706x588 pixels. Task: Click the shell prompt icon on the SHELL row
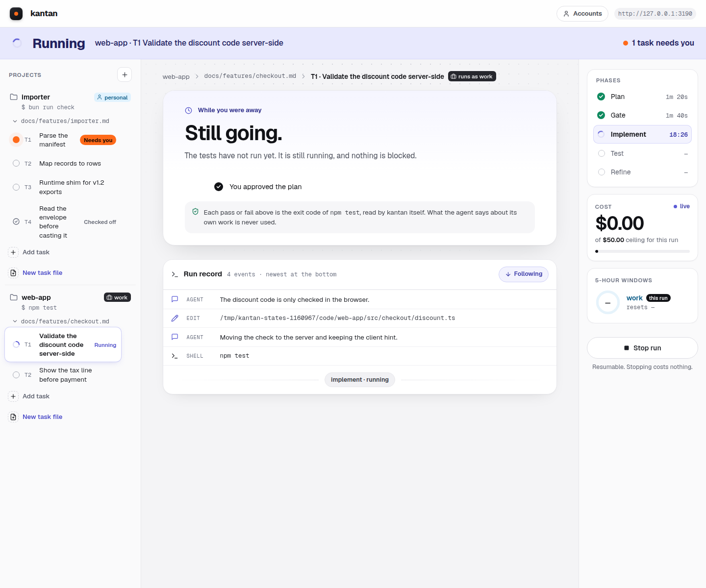[175, 356]
